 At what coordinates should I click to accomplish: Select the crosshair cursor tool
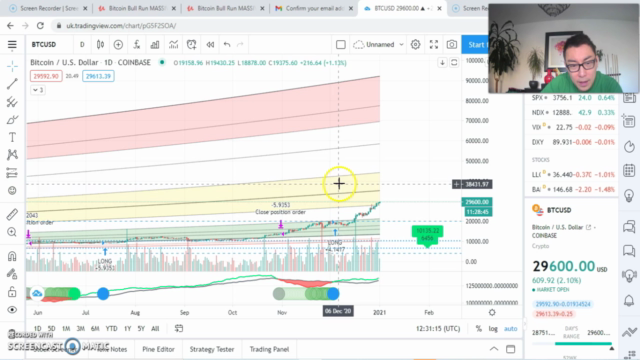(x=12, y=66)
